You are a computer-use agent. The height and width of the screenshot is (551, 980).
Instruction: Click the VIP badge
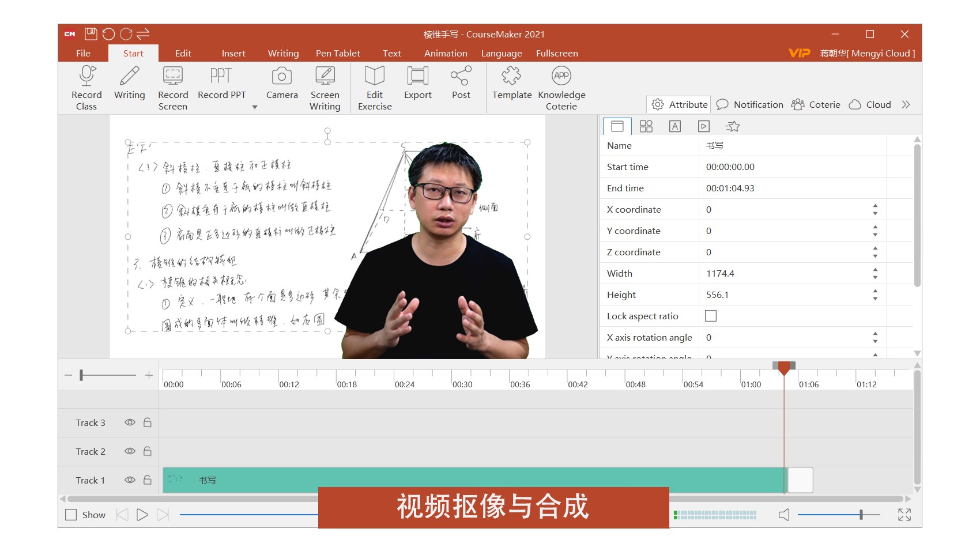[x=799, y=53]
